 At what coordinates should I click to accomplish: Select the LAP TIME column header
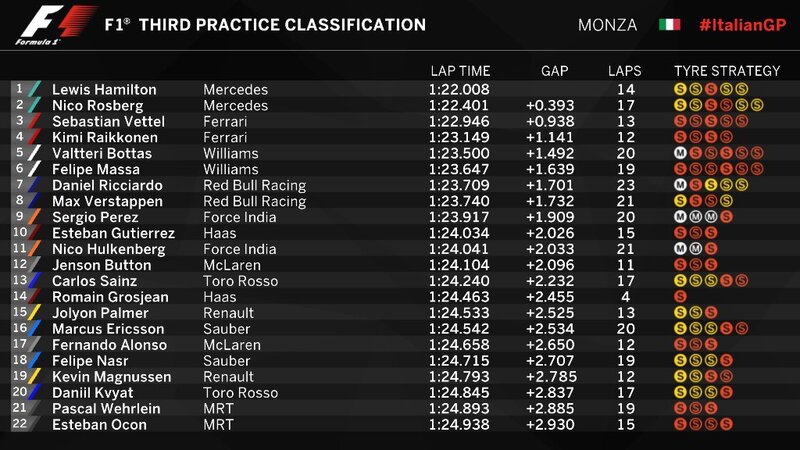(459, 71)
